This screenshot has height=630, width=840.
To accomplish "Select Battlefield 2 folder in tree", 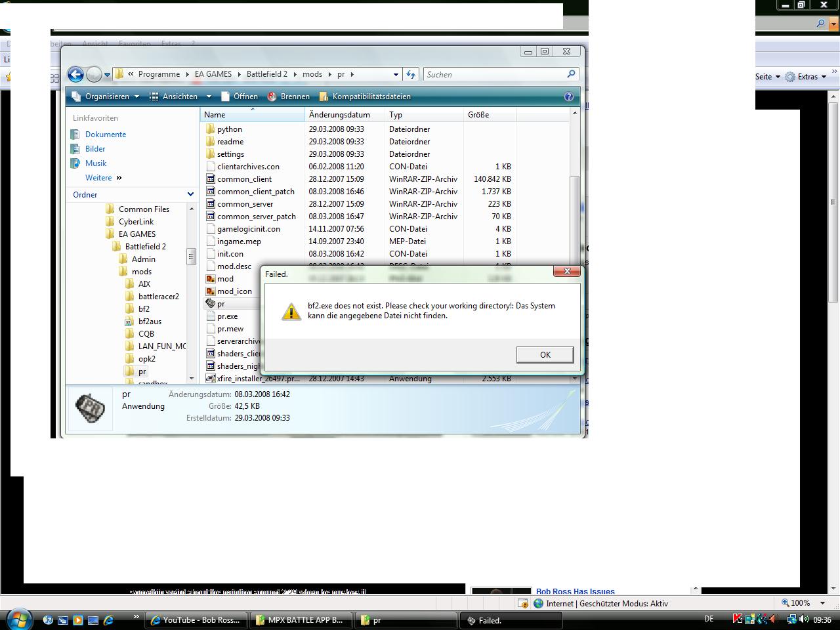I will 146,247.
